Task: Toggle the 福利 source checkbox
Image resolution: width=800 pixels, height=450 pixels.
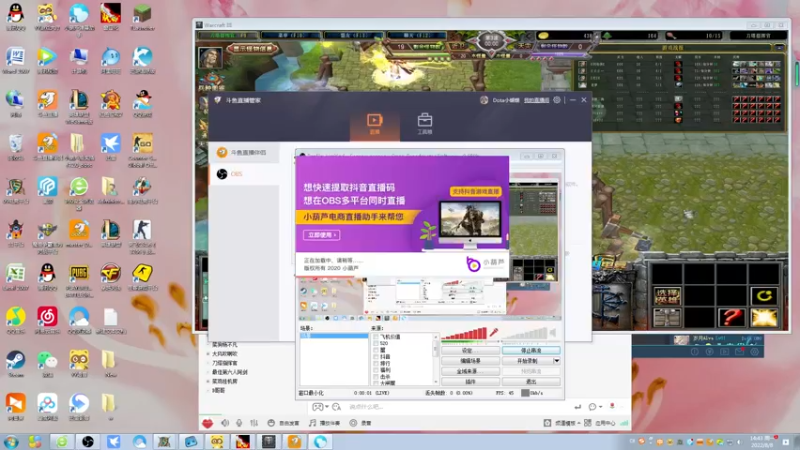Action: tap(376, 370)
